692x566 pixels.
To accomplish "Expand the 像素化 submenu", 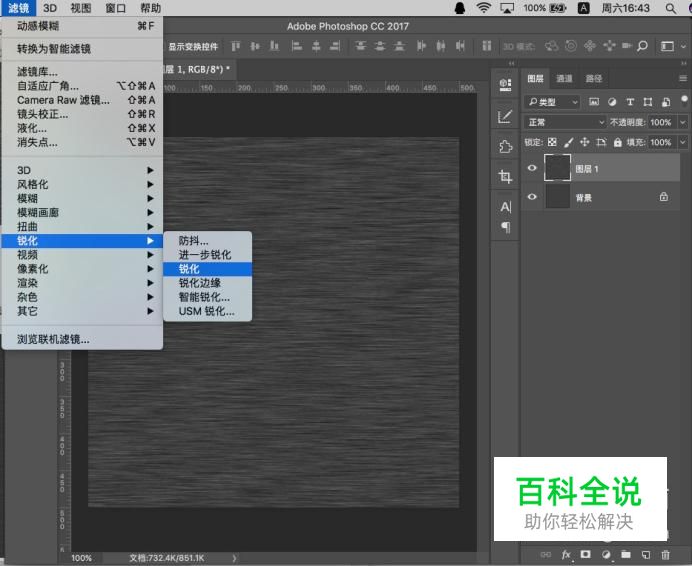I will point(82,269).
